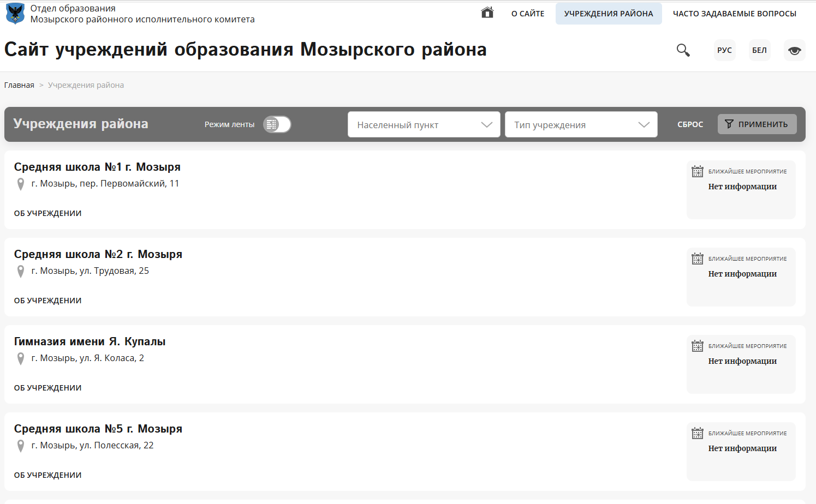Click the coat of arms logo
Image resolution: width=816 pixels, height=504 pixels.
[15, 14]
